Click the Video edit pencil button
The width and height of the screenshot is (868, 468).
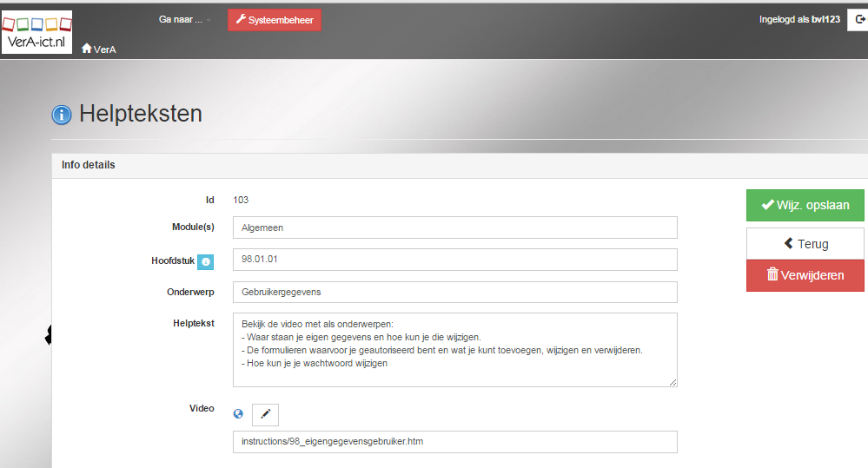tap(265, 414)
